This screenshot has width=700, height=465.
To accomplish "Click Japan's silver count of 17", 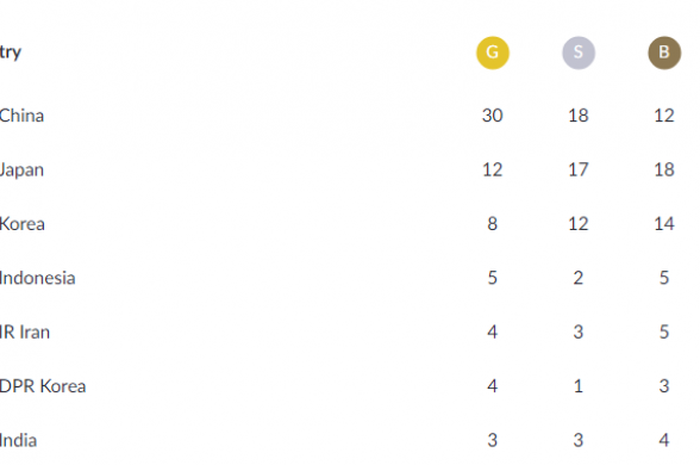I will pyautogui.click(x=578, y=170).
